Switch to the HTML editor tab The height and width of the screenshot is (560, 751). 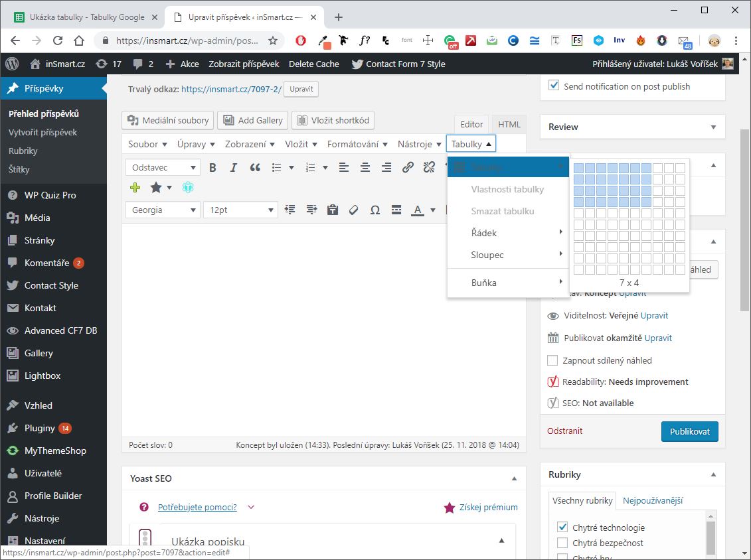click(x=509, y=124)
